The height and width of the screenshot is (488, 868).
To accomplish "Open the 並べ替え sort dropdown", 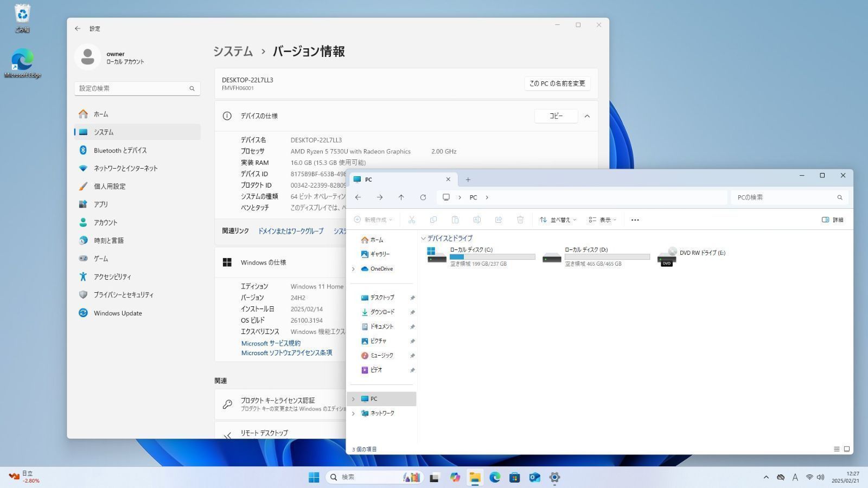I will tap(558, 220).
